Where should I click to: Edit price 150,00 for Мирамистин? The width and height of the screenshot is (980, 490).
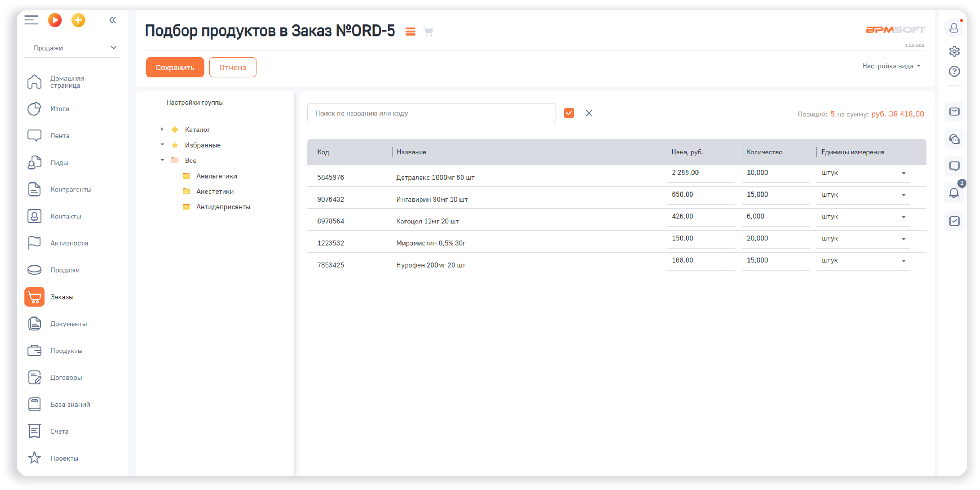click(x=700, y=239)
